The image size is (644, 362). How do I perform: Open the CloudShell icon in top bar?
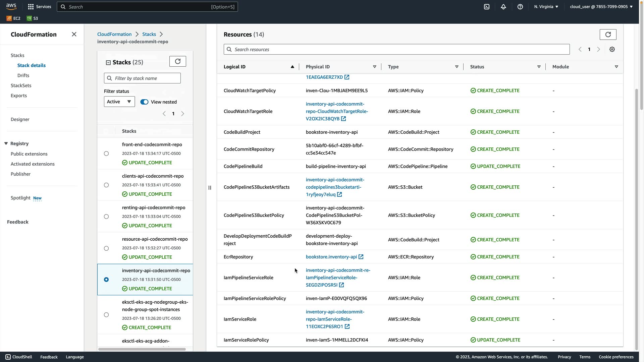(487, 7)
